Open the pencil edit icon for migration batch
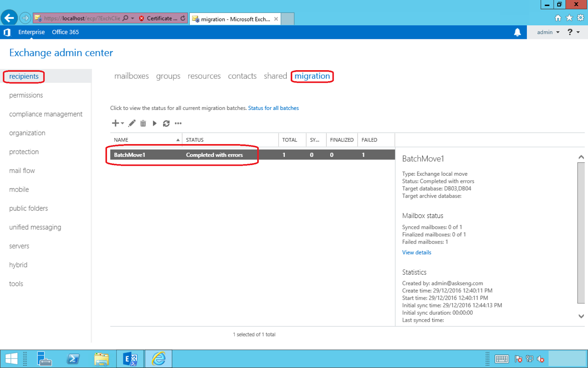The width and height of the screenshot is (588, 368). (x=132, y=123)
